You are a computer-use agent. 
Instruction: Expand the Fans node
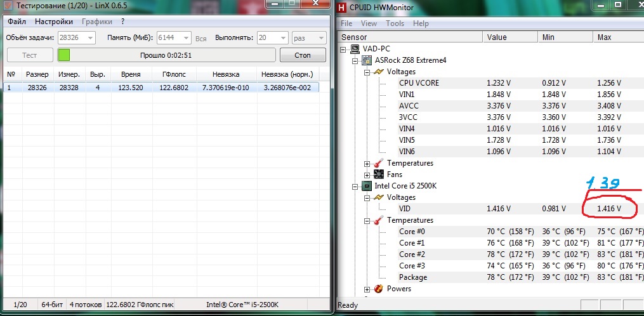pyautogui.click(x=367, y=175)
